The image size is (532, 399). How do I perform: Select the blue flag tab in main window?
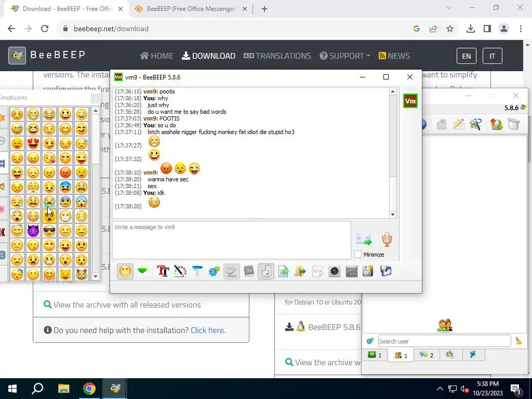click(x=473, y=355)
